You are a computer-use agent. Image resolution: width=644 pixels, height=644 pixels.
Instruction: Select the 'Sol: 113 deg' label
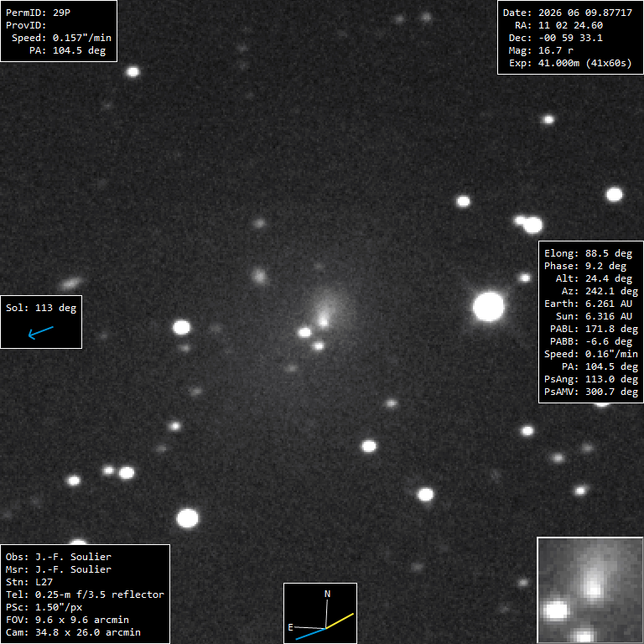point(41,308)
